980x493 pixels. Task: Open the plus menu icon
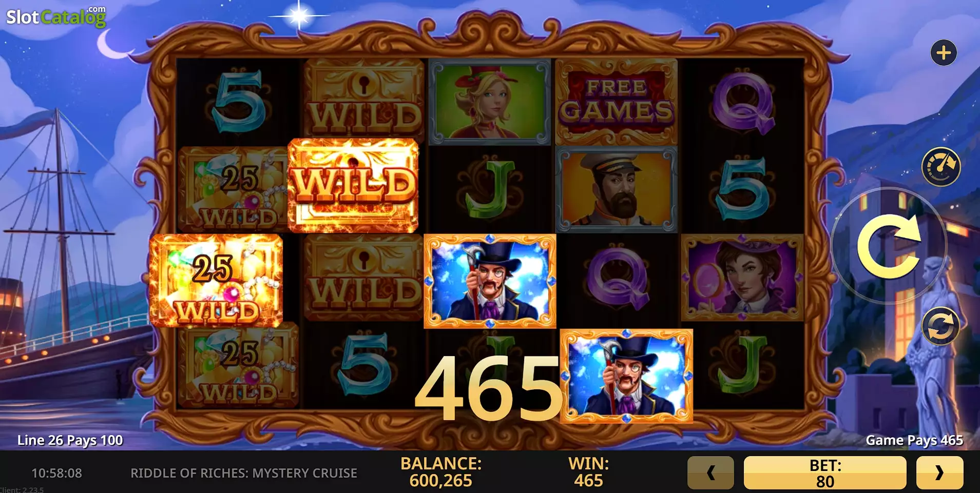(x=944, y=52)
